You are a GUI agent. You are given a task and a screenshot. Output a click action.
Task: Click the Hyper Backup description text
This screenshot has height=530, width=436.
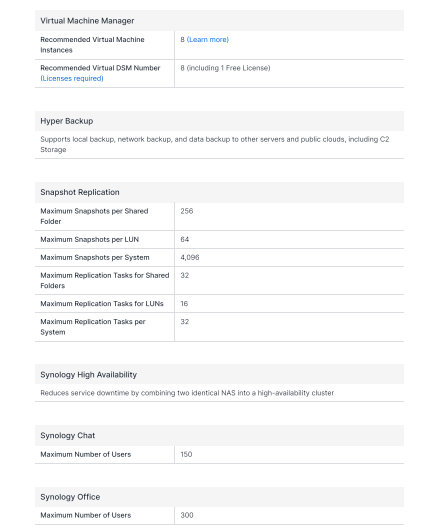coord(215,144)
